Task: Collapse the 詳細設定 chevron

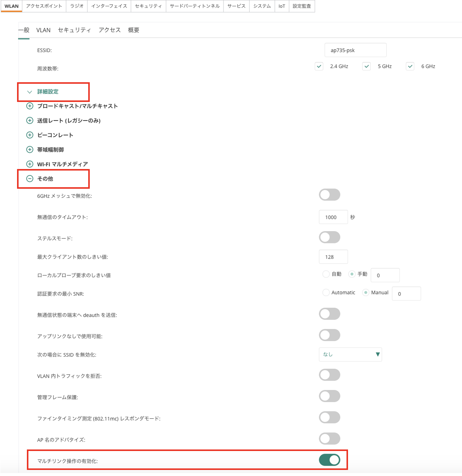Action: (x=30, y=92)
